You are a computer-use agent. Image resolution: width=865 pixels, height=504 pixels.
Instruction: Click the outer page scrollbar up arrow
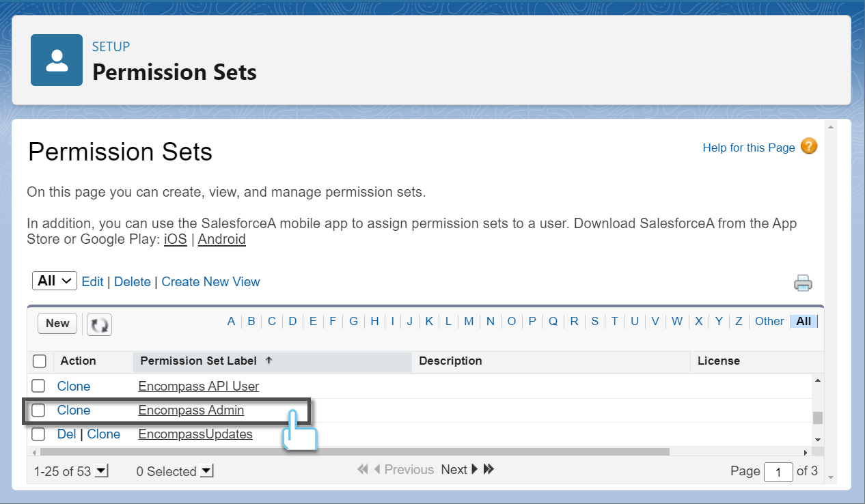pos(831,128)
